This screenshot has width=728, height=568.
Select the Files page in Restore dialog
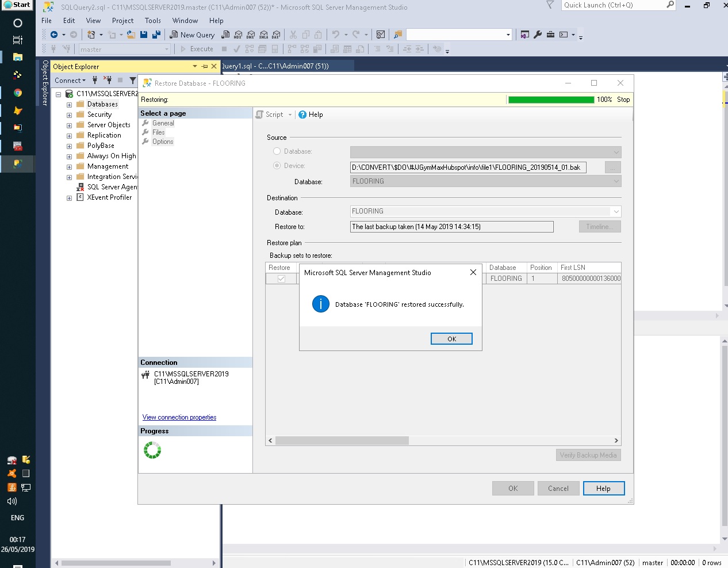click(159, 132)
